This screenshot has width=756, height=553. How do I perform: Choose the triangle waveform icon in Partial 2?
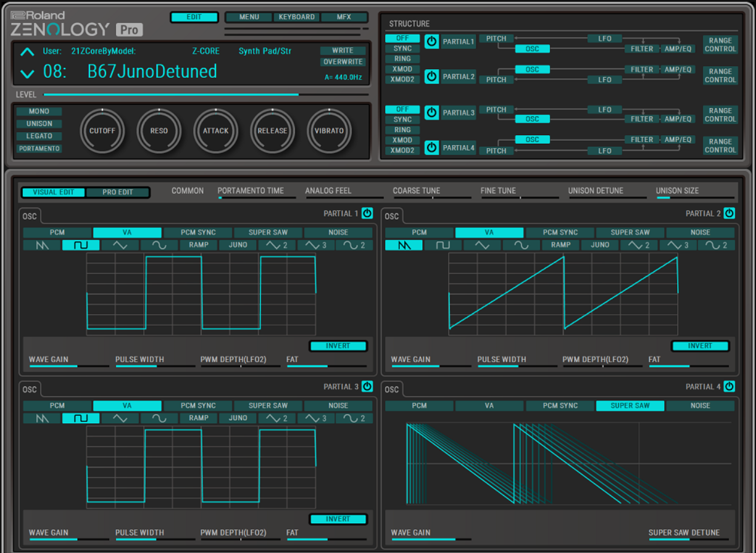482,245
